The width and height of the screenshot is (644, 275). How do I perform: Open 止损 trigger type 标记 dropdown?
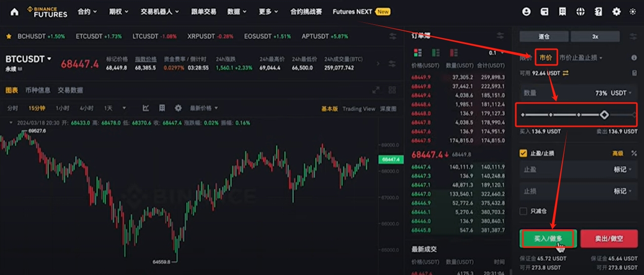click(x=623, y=191)
